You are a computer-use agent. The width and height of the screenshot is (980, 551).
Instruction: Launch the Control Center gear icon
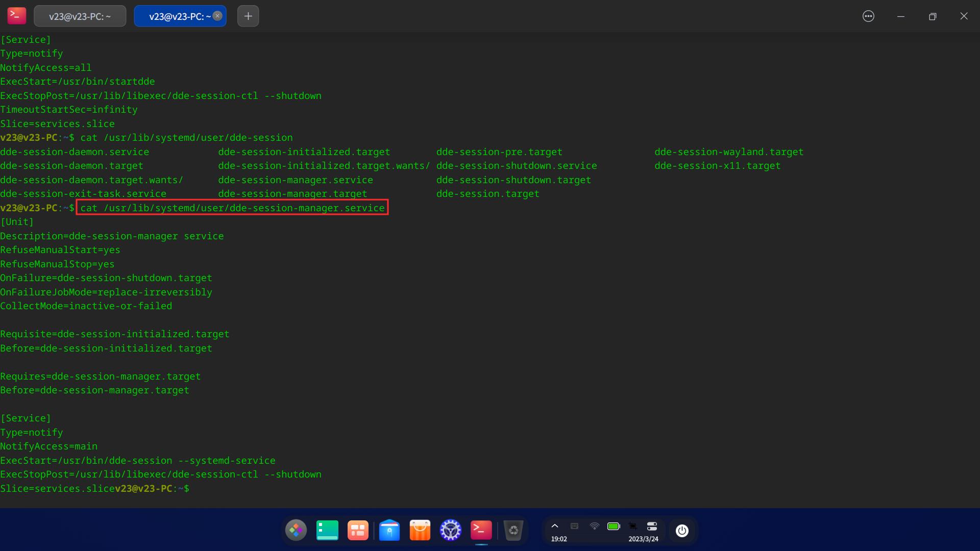coord(451,530)
